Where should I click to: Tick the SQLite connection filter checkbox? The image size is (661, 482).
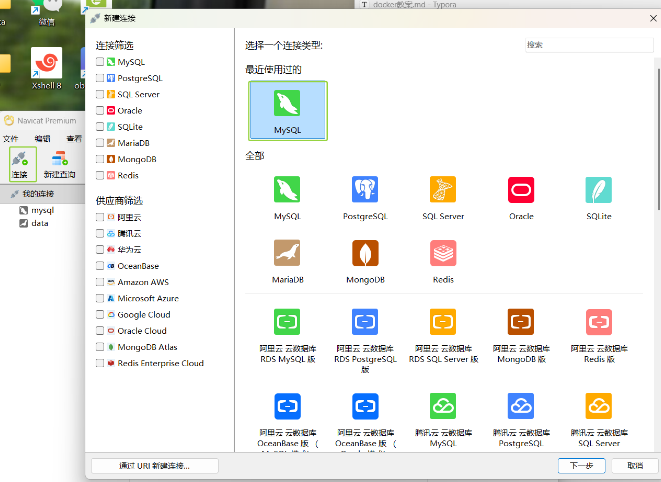tap(100, 127)
